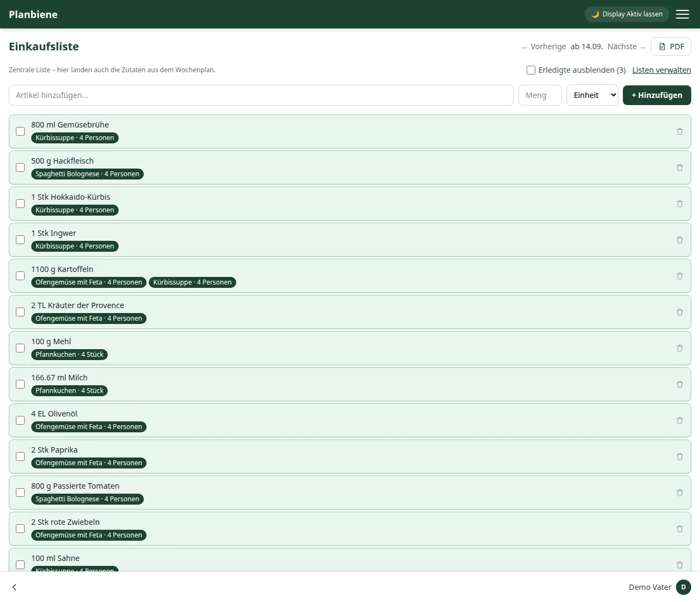The image size is (700, 602).
Task: Click Spaghetti Bolognese tag under Hackfleisch
Action: pyautogui.click(x=87, y=174)
